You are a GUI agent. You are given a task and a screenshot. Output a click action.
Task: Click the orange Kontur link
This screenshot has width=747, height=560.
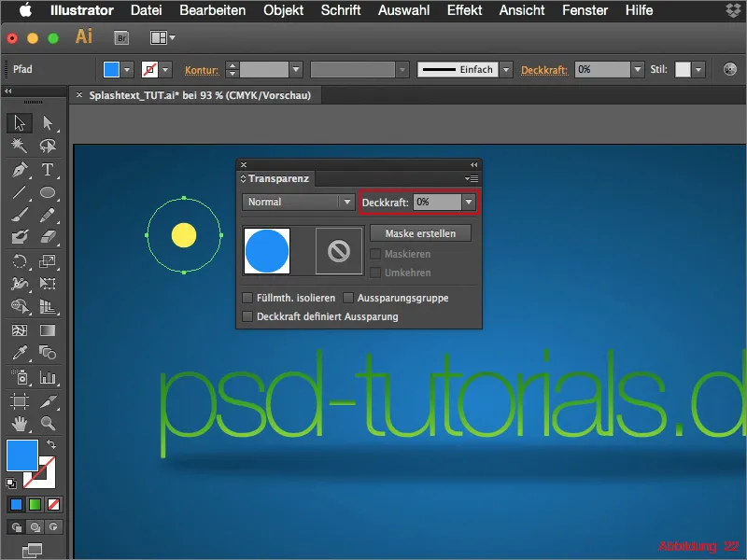point(202,70)
